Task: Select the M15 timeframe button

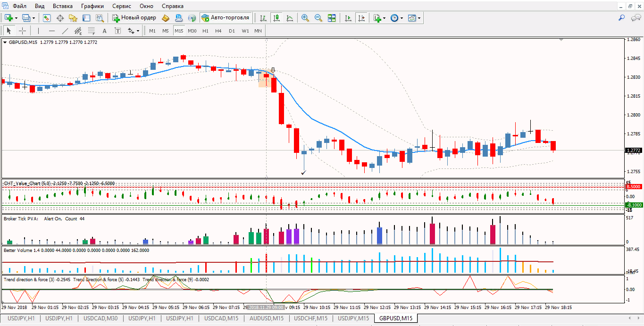Action: point(179,31)
